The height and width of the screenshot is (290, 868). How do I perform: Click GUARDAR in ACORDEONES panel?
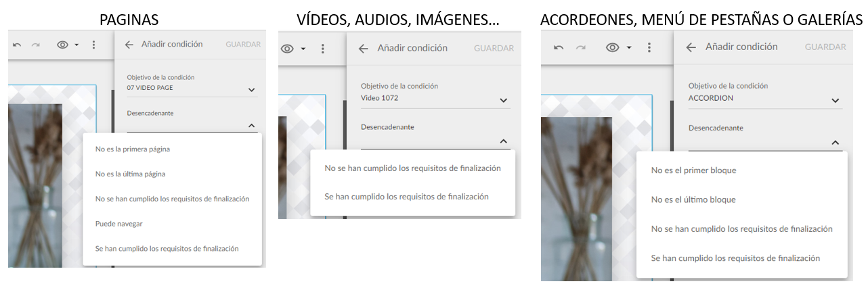[x=825, y=47]
